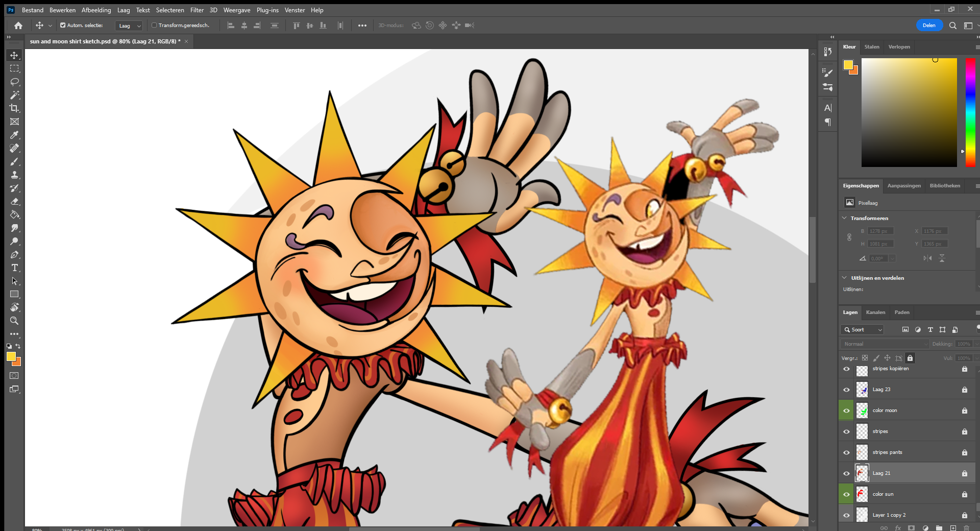Open the Afbeelding menu
The image size is (980, 531).
coord(96,10)
